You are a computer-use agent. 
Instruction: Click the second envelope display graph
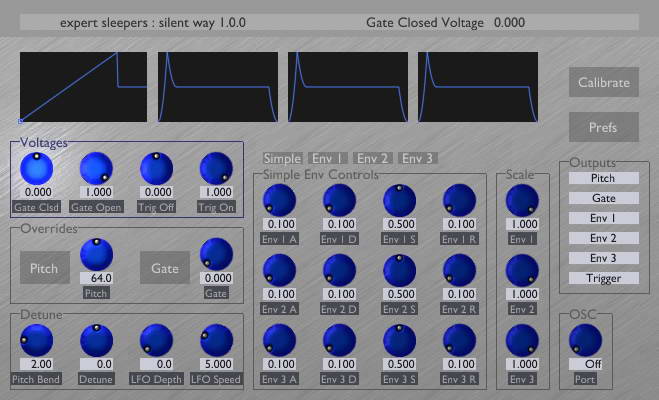pyautogui.click(x=218, y=87)
